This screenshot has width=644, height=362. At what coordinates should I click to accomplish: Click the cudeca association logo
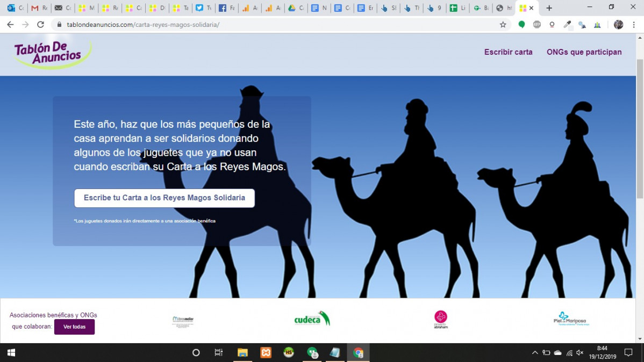(x=312, y=319)
